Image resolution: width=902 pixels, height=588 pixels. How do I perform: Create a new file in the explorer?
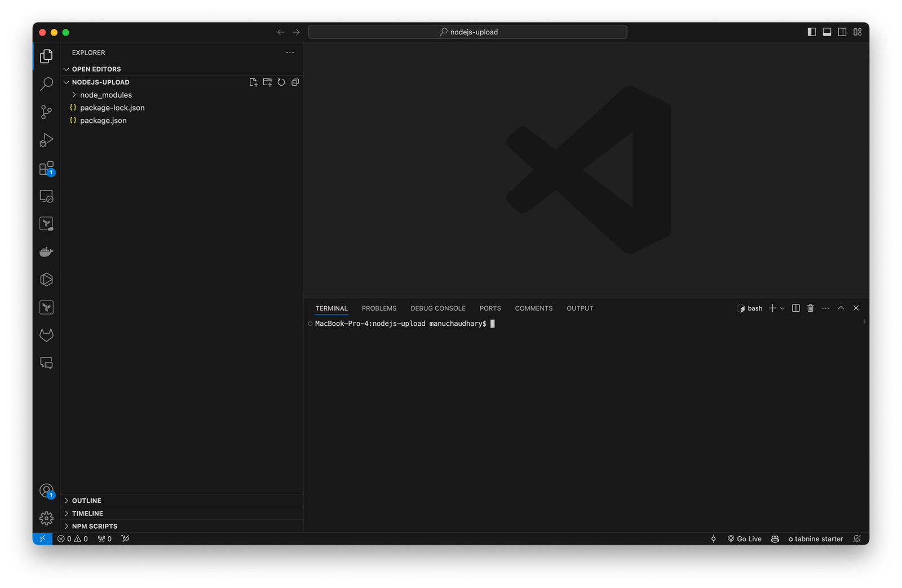(253, 82)
